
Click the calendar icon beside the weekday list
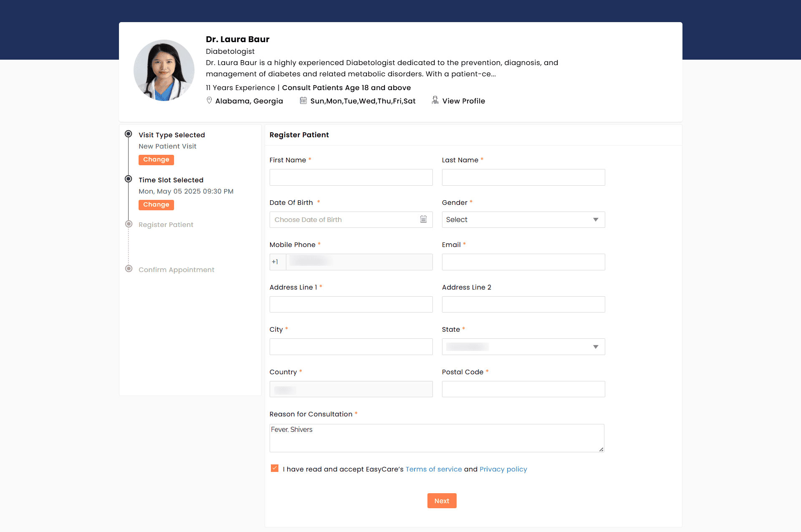303,100
